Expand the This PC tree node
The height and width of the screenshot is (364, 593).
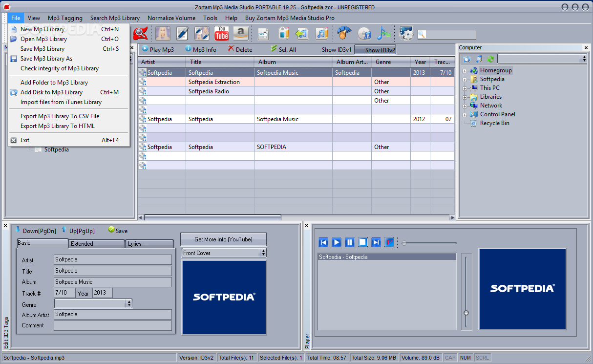click(x=465, y=88)
